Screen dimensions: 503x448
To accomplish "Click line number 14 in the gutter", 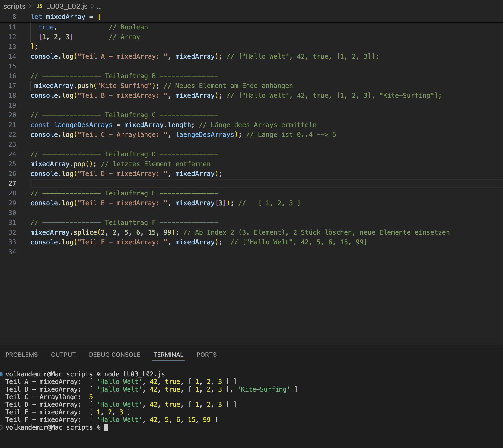I will (12, 56).
